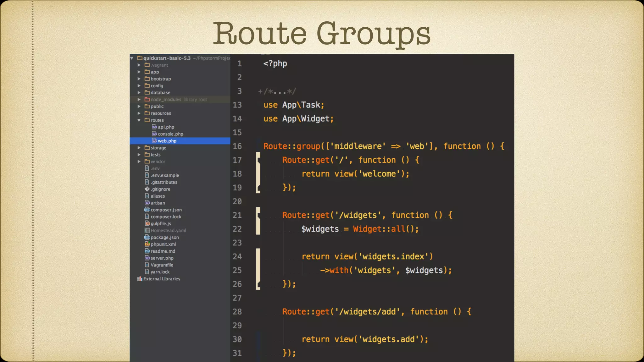This screenshot has width=644, height=362.
Task: Click the aliases file icon
Action: [147, 196]
